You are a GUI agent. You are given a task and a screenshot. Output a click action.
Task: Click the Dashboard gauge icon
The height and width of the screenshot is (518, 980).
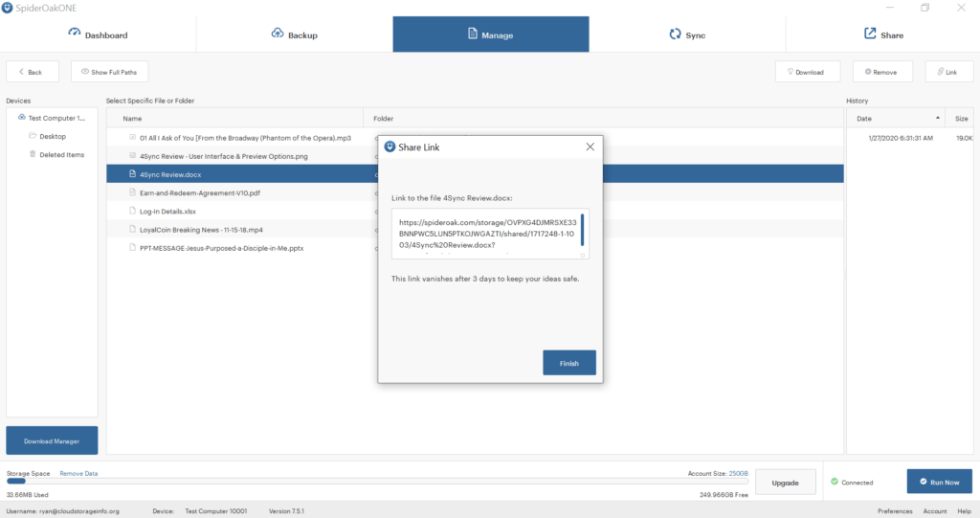(75, 33)
